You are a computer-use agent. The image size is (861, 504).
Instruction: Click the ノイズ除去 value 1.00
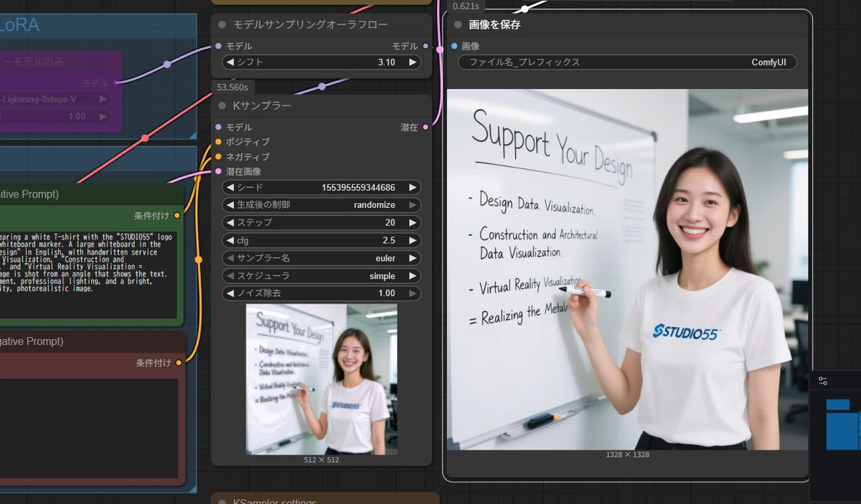(x=386, y=293)
